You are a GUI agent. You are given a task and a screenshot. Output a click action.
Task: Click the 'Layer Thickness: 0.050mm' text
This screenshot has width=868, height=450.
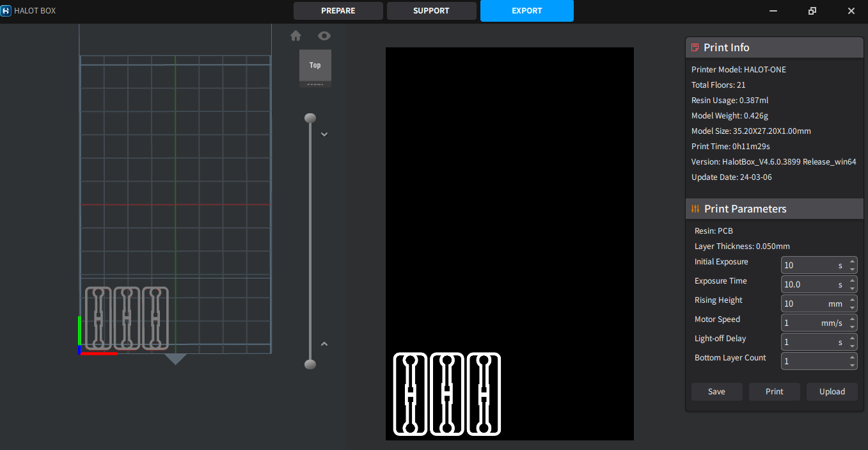[x=742, y=246]
